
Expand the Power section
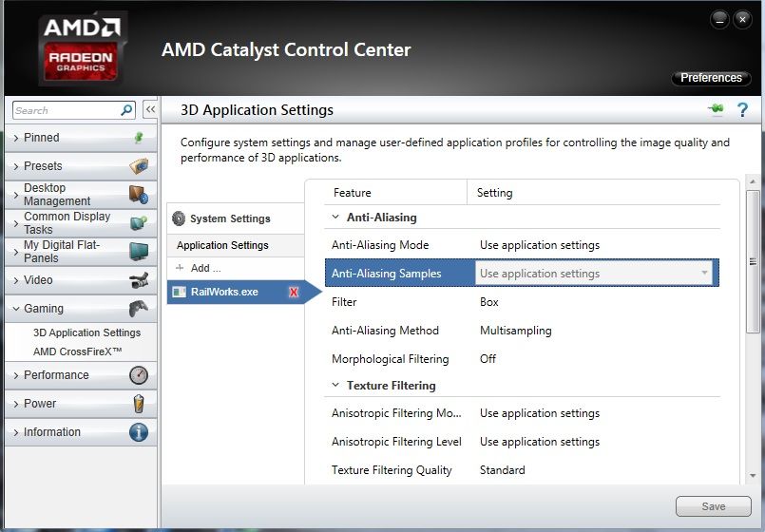click(x=16, y=404)
